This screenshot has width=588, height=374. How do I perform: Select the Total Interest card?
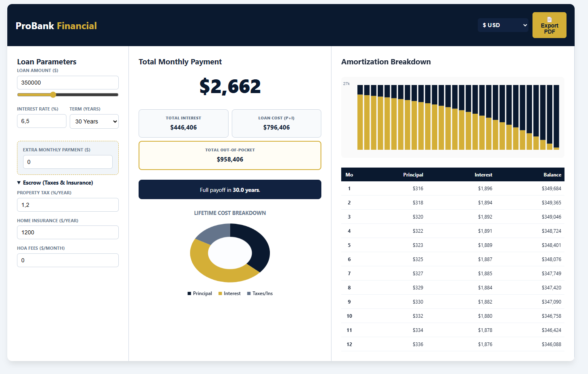point(184,123)
